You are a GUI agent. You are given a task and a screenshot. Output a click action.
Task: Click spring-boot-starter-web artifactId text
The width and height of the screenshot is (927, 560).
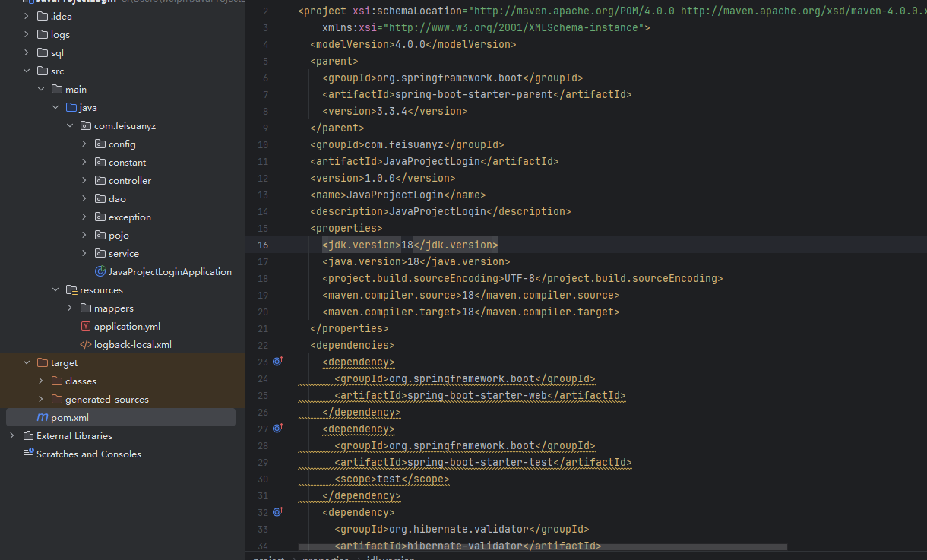pyautogui.click(x=477, y=395)
